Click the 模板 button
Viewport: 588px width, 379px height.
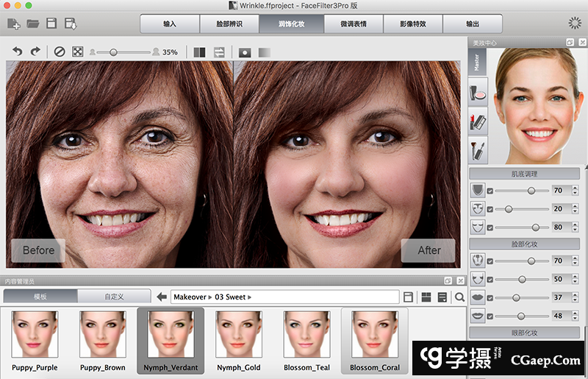(x=40, y=297)
